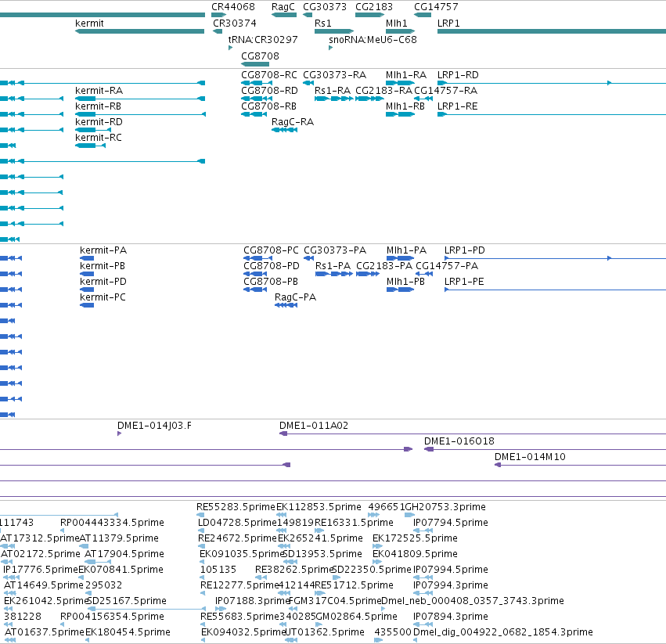Select the Mlh1 gene bar
The width and height of the screenshot is (666, 644).
[400, 31]
